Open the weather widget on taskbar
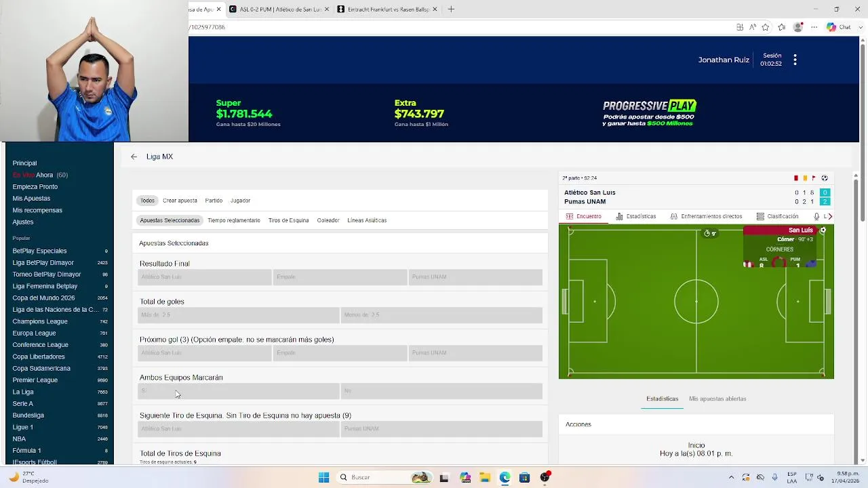 (x=28, y=477)
